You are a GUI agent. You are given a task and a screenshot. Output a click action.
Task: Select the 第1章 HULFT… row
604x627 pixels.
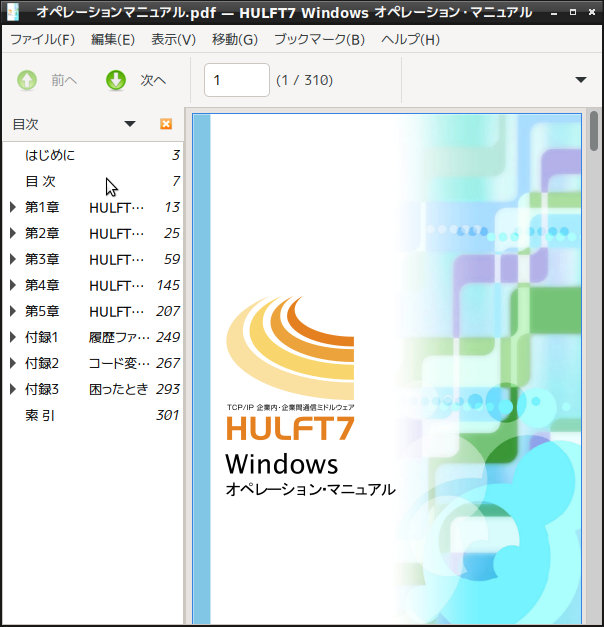tap(92, 207)
